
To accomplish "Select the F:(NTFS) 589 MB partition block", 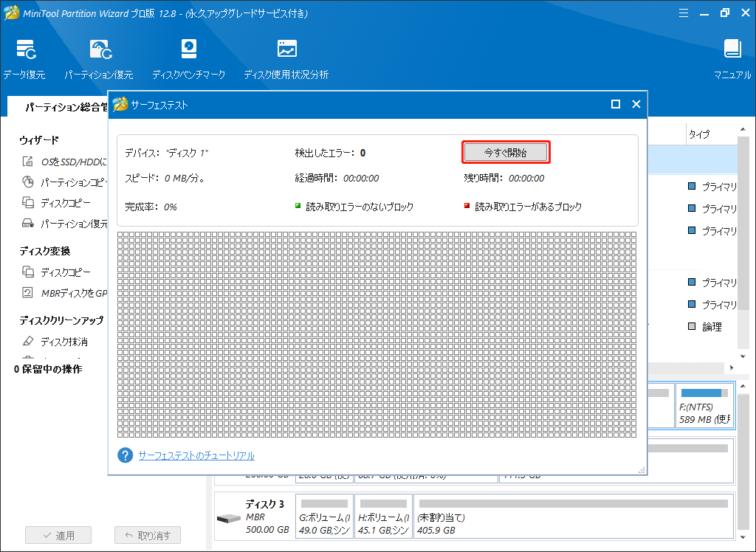I will point(704,406).
